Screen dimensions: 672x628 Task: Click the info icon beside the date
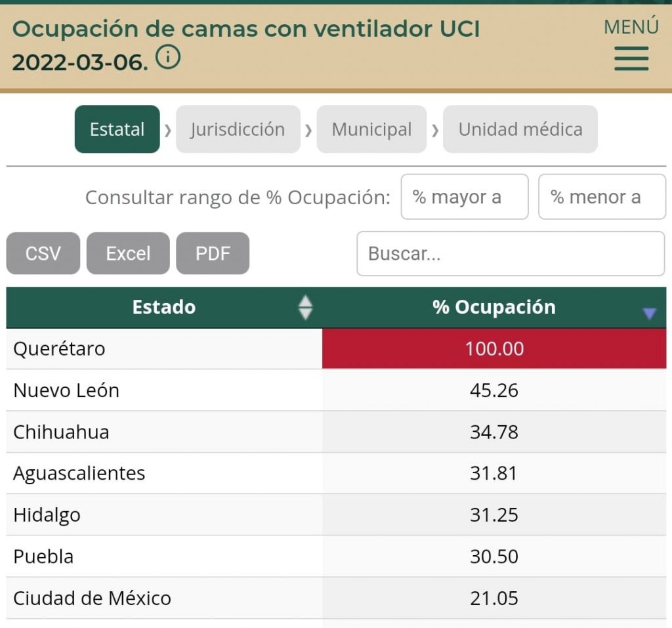pyautogui.click(x=168, y=59)
